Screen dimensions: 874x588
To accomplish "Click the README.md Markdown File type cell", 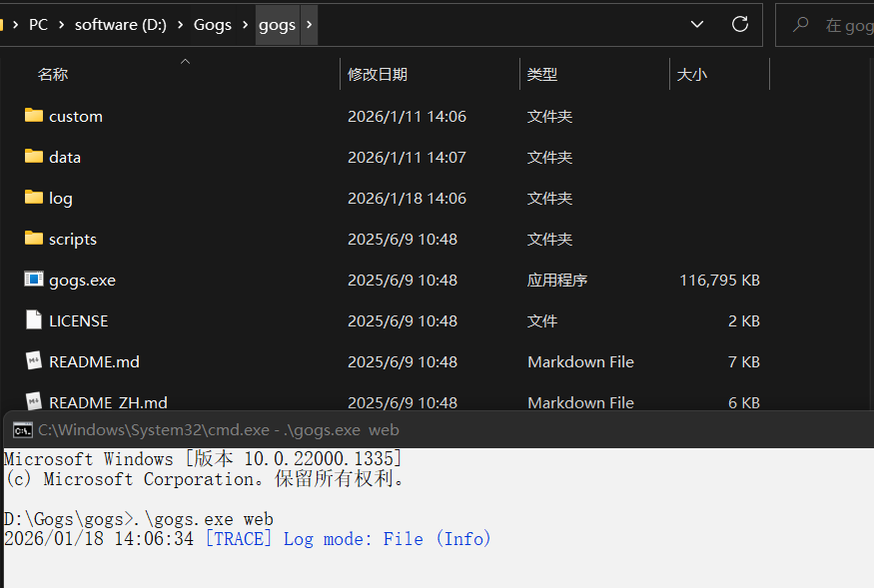I will pos(580,361).
